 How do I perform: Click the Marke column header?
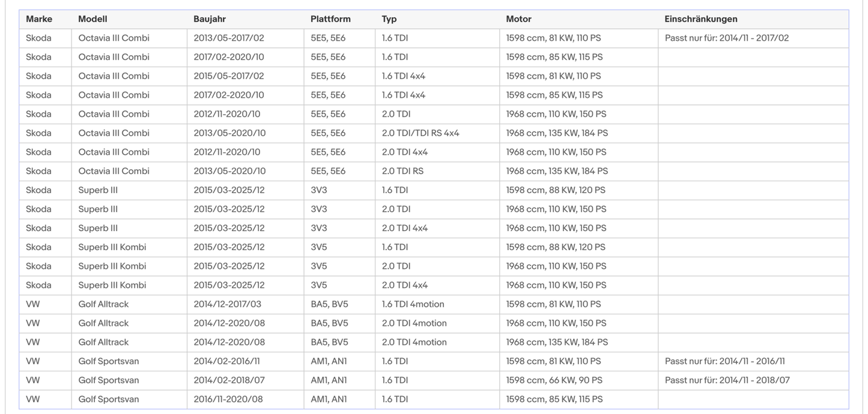[x=39, y=19]
